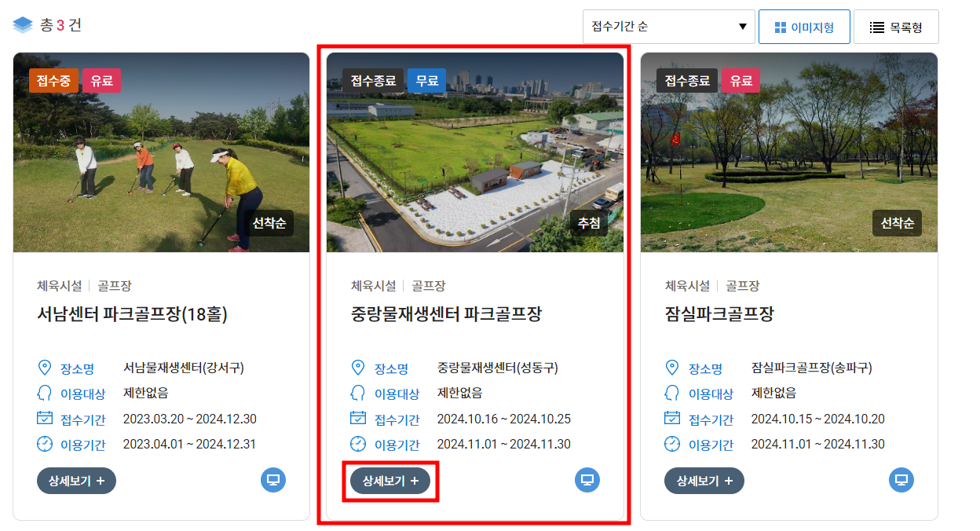Expand details with 상세보기 on 잠실파크골프장

(x=704, y=480)
